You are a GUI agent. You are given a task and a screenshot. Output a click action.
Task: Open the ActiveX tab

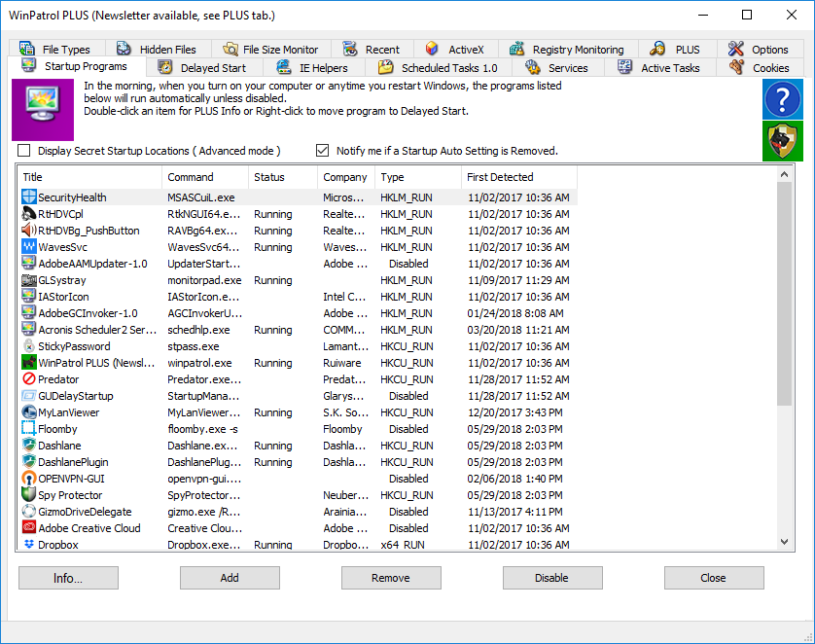[456, 50]
